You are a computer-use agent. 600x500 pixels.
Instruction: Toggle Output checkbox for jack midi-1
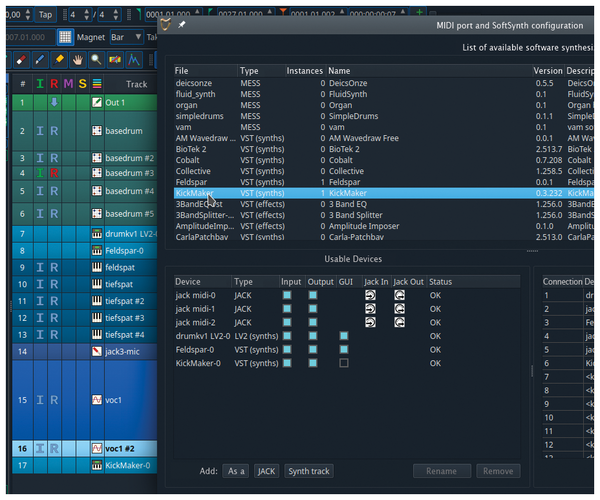click(x=313, y=309)
